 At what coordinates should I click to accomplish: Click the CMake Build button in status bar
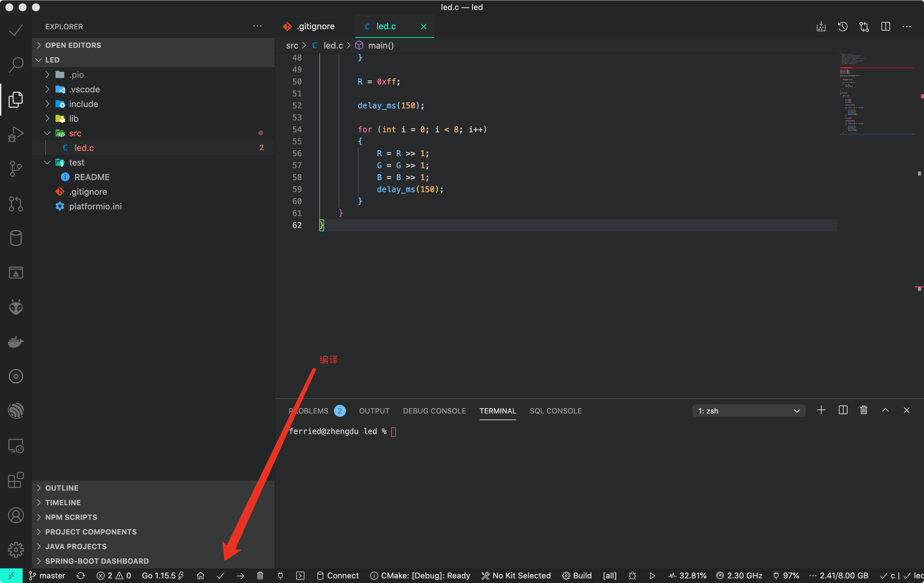point(577,575)
